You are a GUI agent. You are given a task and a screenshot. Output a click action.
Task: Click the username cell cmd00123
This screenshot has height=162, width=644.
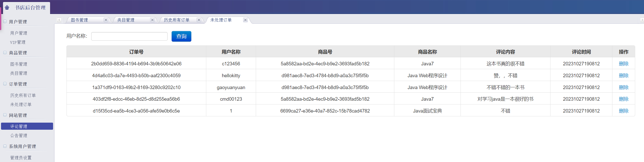click(231, 99)
